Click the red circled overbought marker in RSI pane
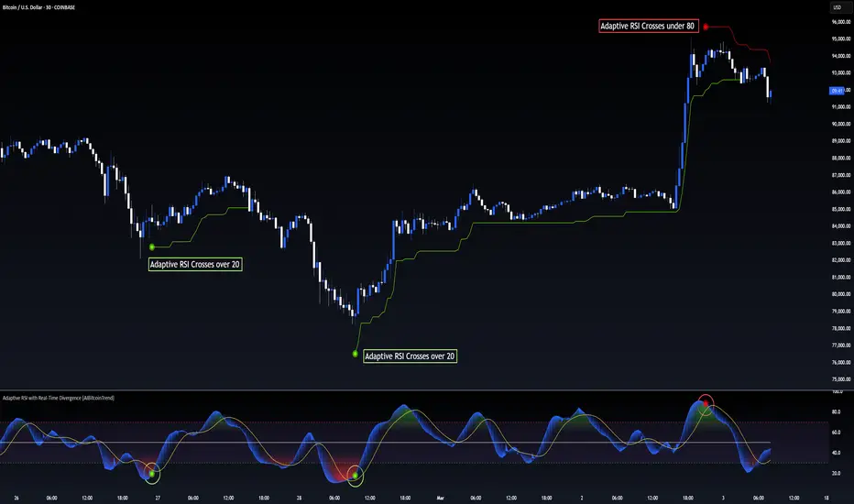This screenshot has width=854, height=504. (705, 402)
